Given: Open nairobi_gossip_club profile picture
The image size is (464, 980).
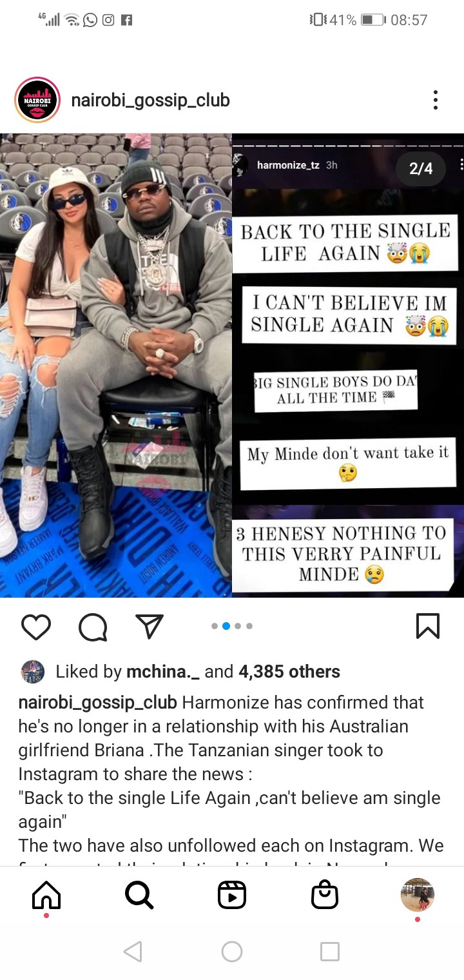Looking at the screenshot, I should click(37, 100).
